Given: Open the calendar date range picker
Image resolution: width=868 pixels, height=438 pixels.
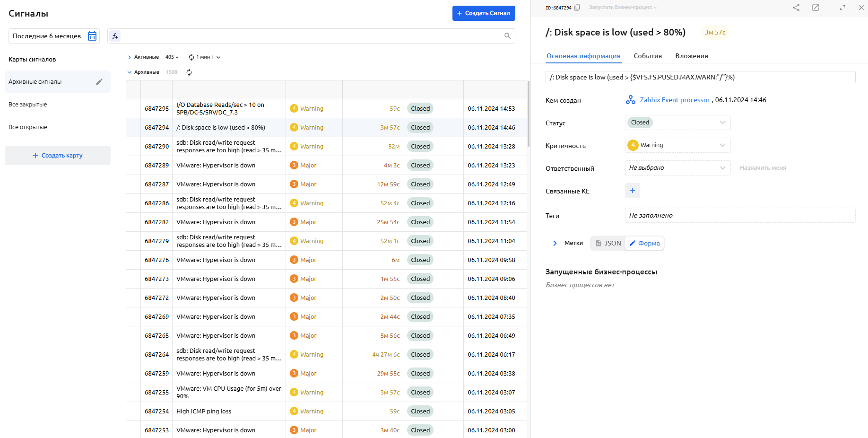Looking at the screenshot, I should pyautogui.click(x=92, y=36).
